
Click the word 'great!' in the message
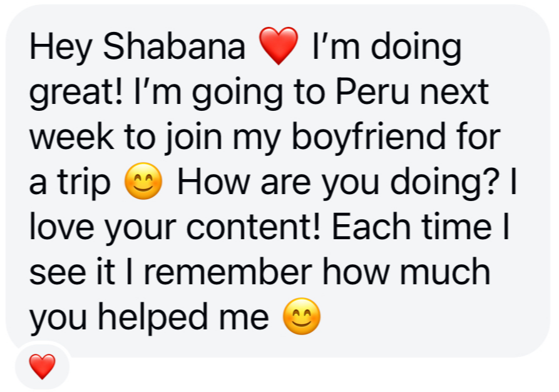(x=76, y=93)
